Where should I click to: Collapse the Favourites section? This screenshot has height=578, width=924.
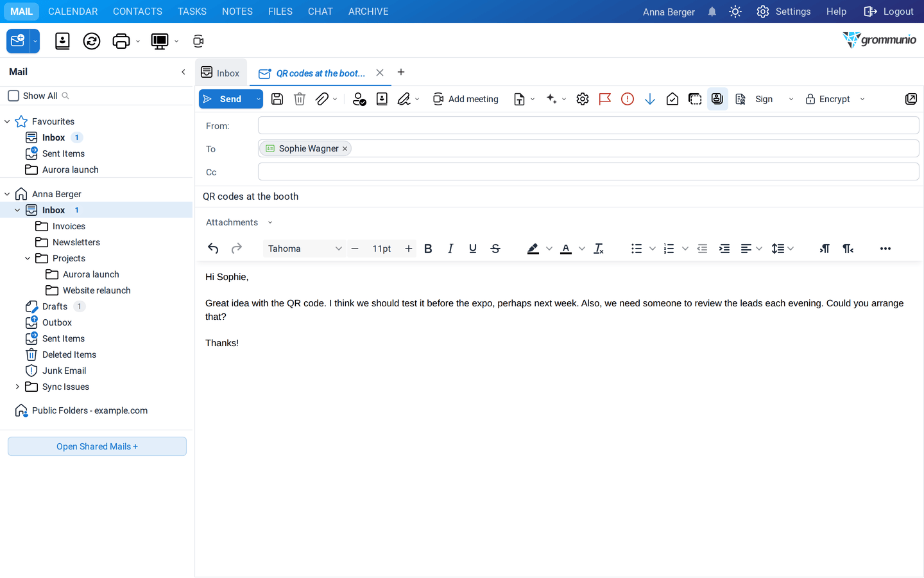pyautogui.click(x=7, y=121)
